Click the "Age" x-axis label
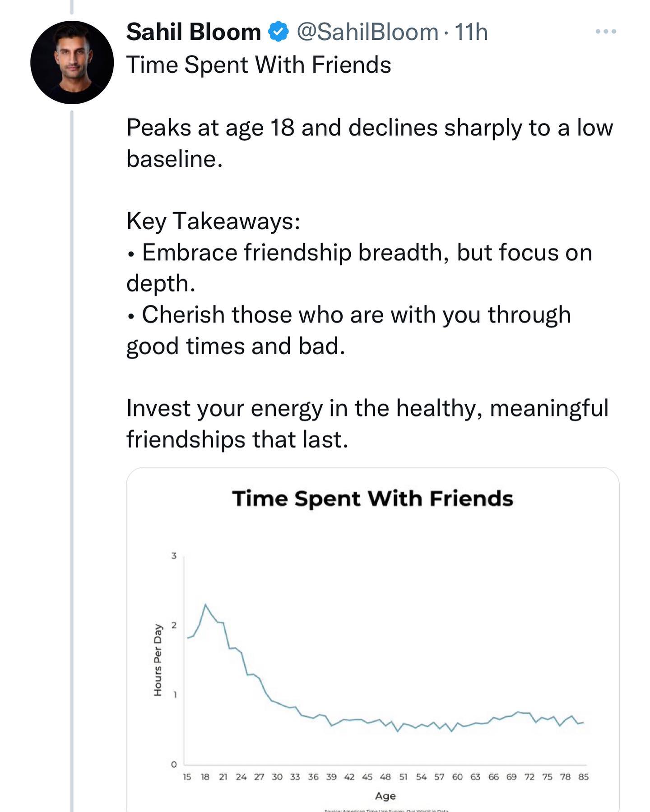This screenshot has width=650, height=812. click(385, 796)
